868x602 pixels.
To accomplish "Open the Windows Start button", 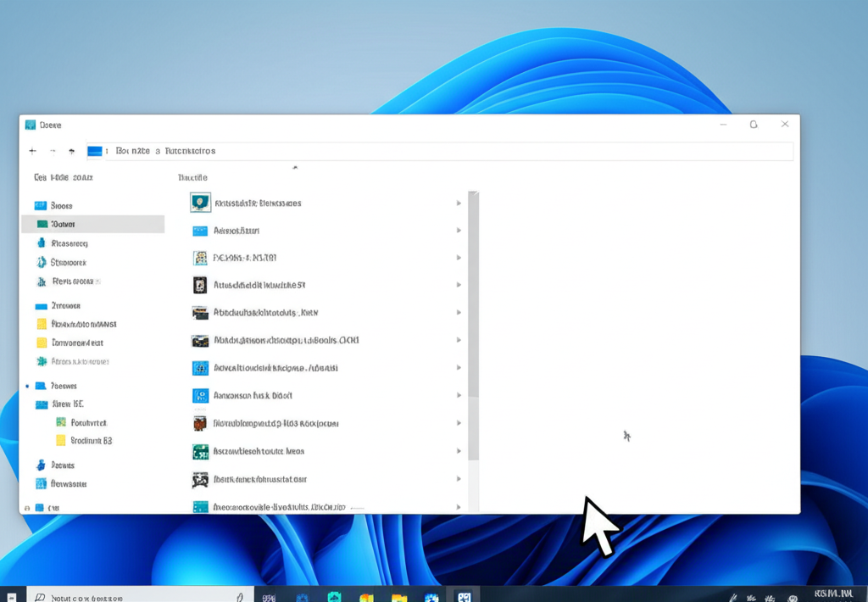I will tap(12, 597).
